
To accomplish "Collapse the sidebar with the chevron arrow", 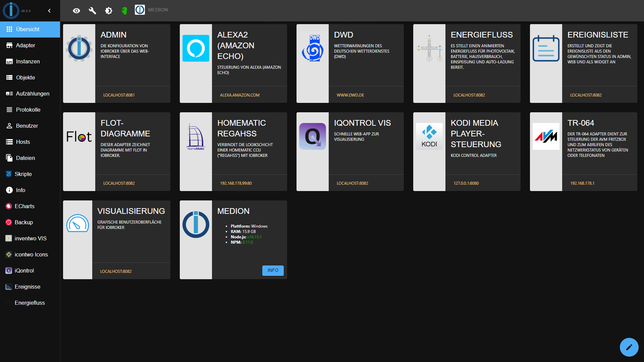I will 49,11.
